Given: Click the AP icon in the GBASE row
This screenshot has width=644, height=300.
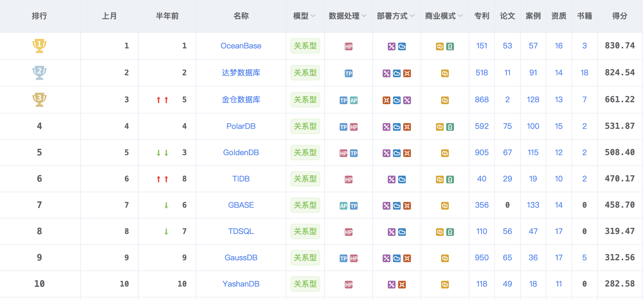Looking at the screenshot, I should tap(344, 206).
